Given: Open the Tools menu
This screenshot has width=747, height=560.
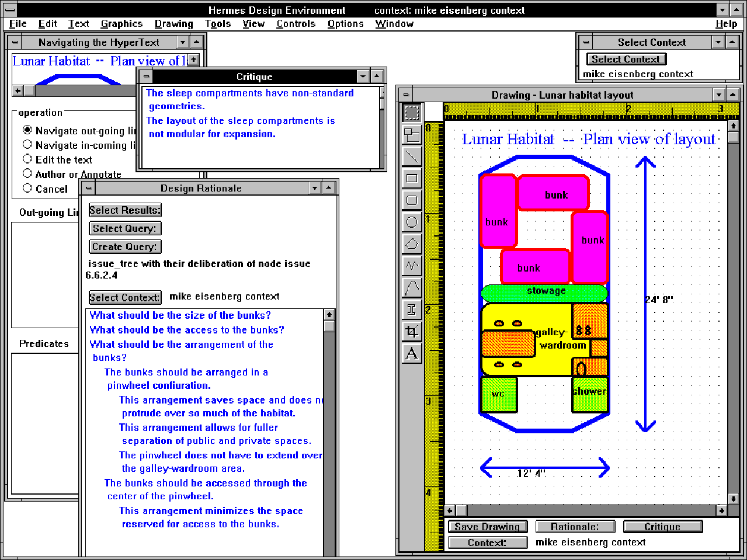Looking at the screenshot, I should 218,24.
